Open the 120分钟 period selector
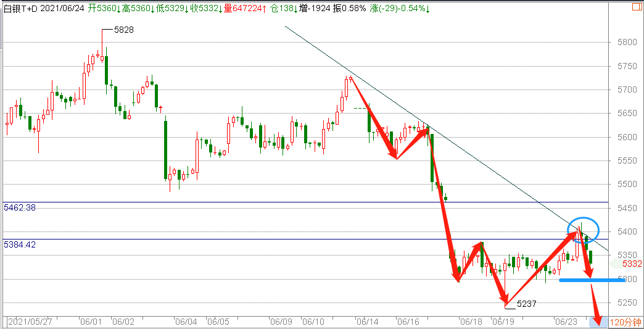This screenshot has width=644, height=329. (x=626, y=322)
